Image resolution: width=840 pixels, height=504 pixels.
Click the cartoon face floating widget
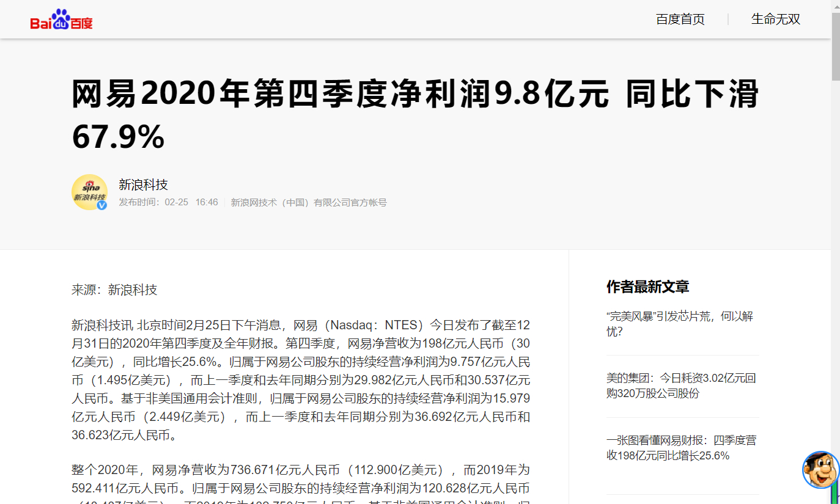(x=820, y=470)
